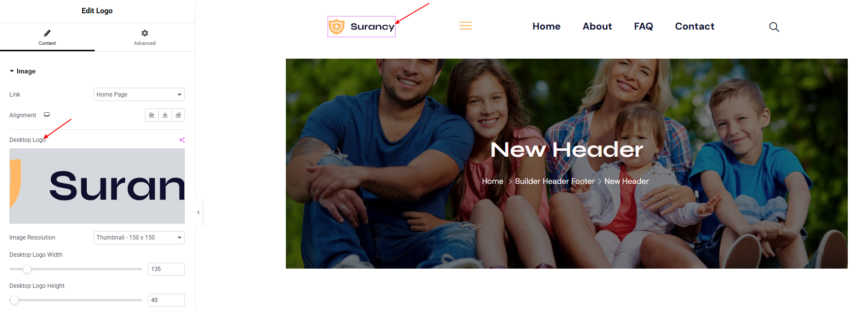The height and width of the screenshot is (311, 868).
Task: Click the Surancy logo in the header
Action: (361, 27)
